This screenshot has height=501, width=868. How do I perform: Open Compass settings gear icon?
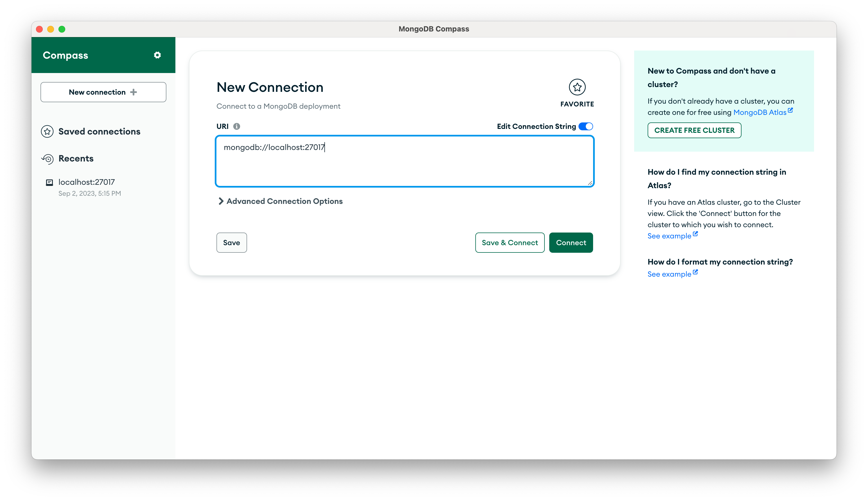click(x=157, y=55)
